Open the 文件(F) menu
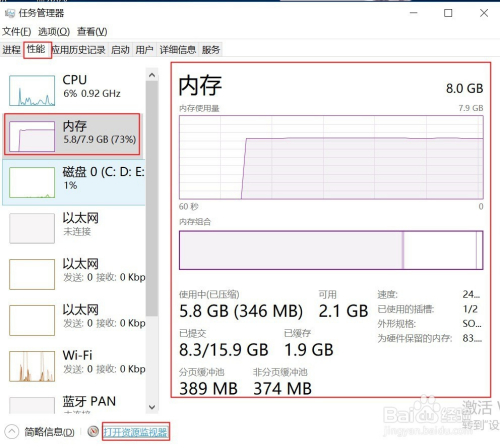Screen dimensions: 500x448 (17, 32)
